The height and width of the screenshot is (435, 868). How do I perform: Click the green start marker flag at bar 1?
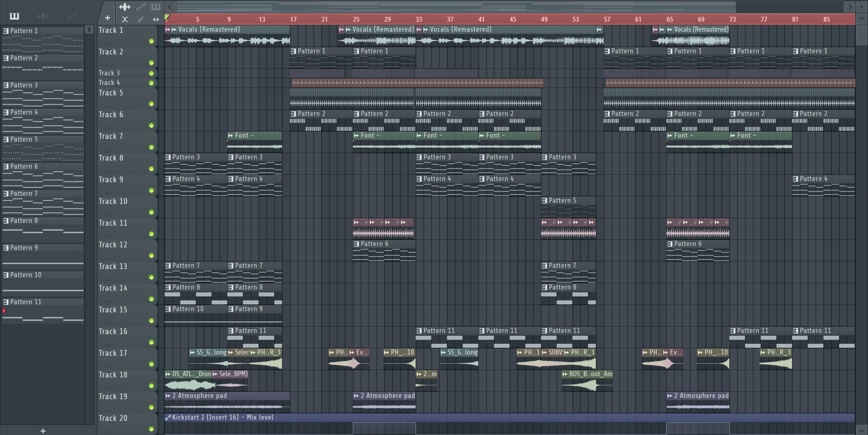(x=167, y=17)
